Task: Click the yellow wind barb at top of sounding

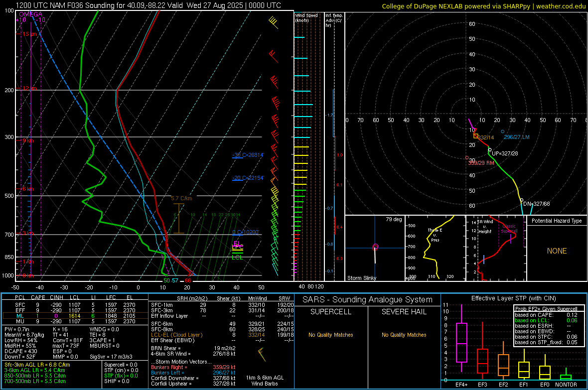Action: pos(274,22)
